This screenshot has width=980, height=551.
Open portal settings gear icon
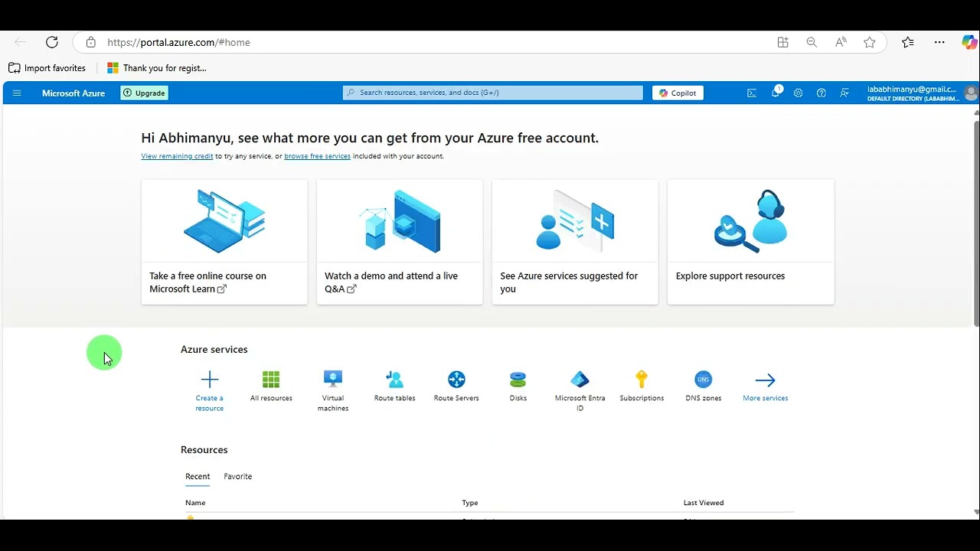pyautogui.click(x=798, y=93)
